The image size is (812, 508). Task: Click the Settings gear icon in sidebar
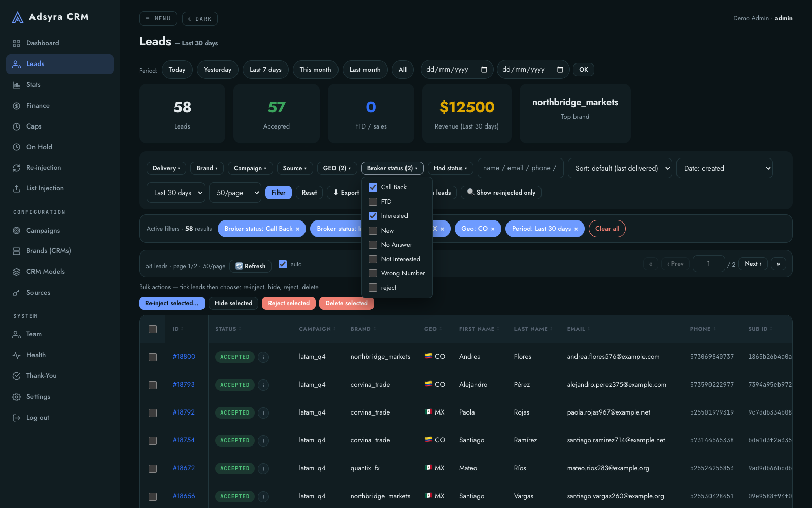[x=16, y=397]
